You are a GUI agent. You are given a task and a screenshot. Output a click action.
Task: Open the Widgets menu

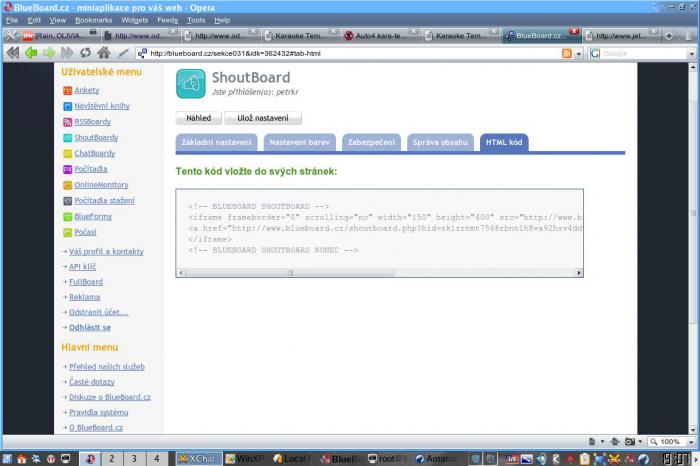pos(134,20)
